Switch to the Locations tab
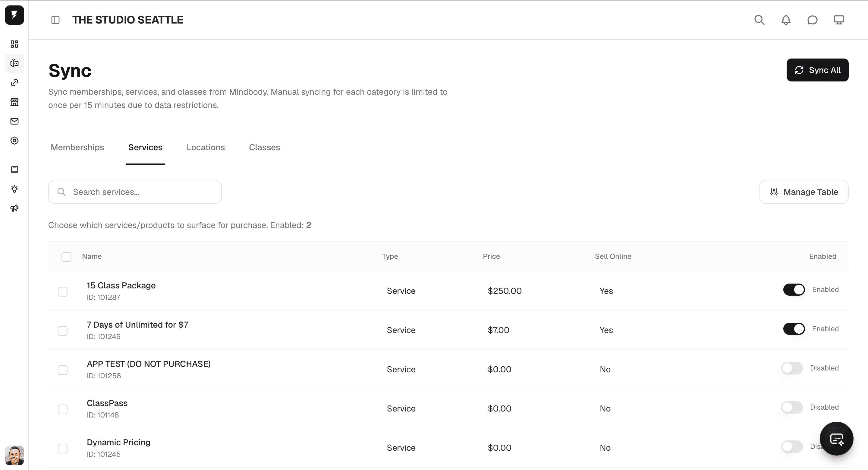Screen dimensions: 868x470 click(206, 147)
